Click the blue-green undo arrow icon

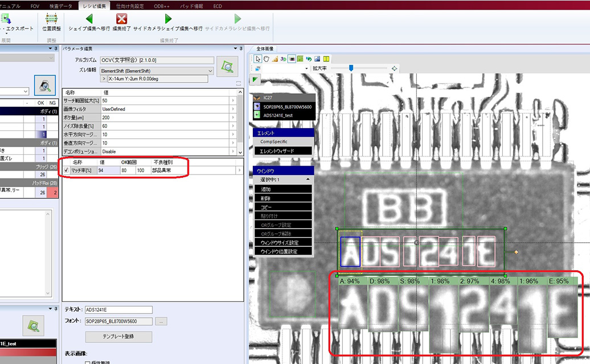point(309,59)
